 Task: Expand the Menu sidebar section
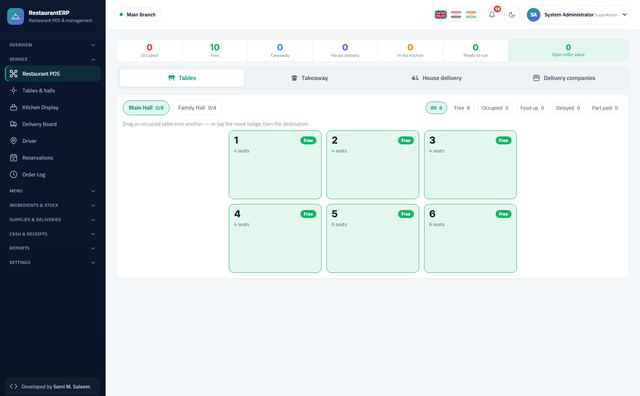tap(53, 191)
